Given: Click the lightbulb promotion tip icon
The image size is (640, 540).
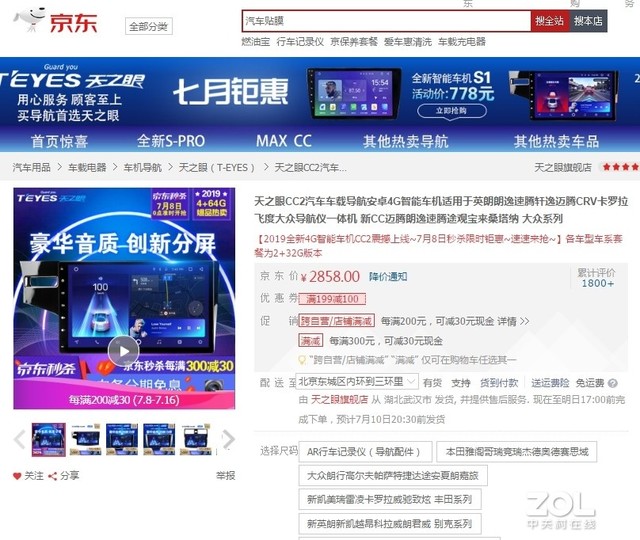Looking at the screenshot, I should point(302,360).
